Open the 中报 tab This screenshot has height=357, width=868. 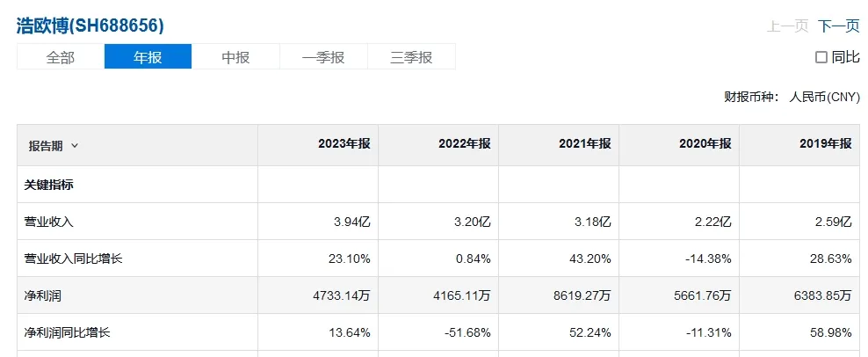[x=235, y=57]
